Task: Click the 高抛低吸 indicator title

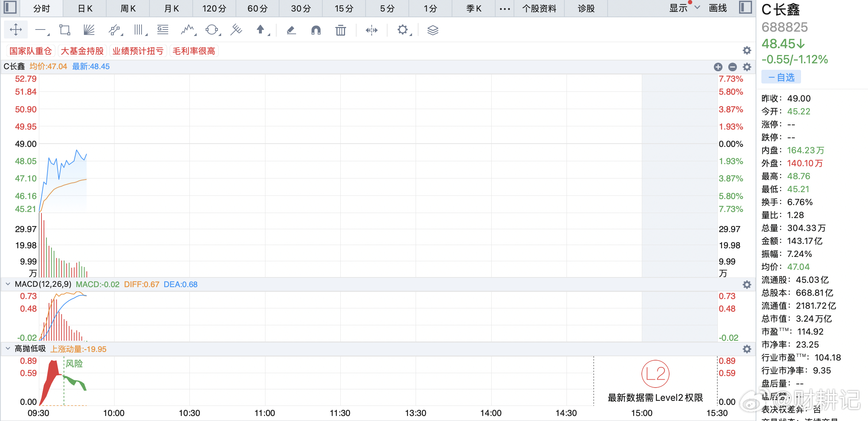Action: click(30, 349)
